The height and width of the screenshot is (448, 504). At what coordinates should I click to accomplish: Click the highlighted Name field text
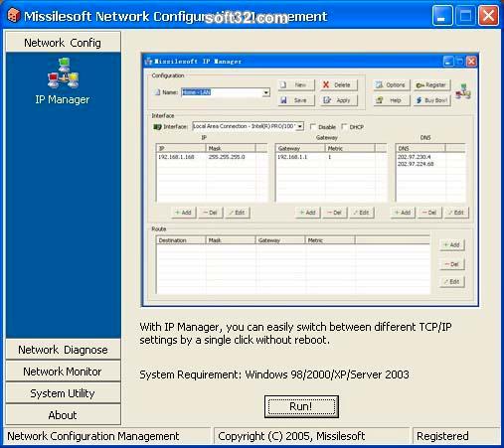[x=197, y=92]
